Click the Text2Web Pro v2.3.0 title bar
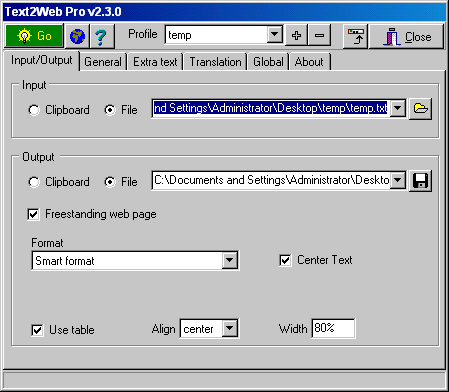The image size is (449, 392). tap(224, 12)
